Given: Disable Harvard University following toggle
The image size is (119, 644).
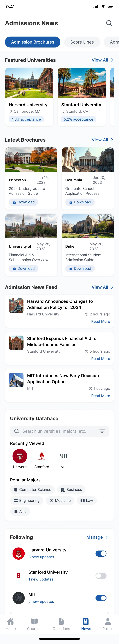Looking at the screenshot, I should coord(101,554).
